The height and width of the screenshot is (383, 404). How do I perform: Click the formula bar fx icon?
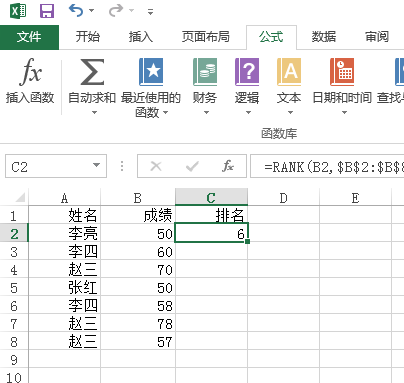click(x=228, y=166)
